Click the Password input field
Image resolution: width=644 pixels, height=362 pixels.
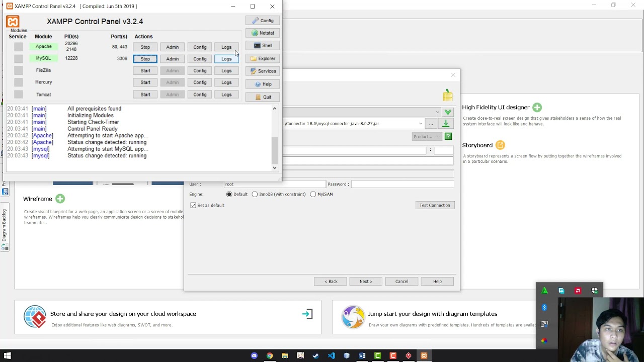click(x=403, y=184)
